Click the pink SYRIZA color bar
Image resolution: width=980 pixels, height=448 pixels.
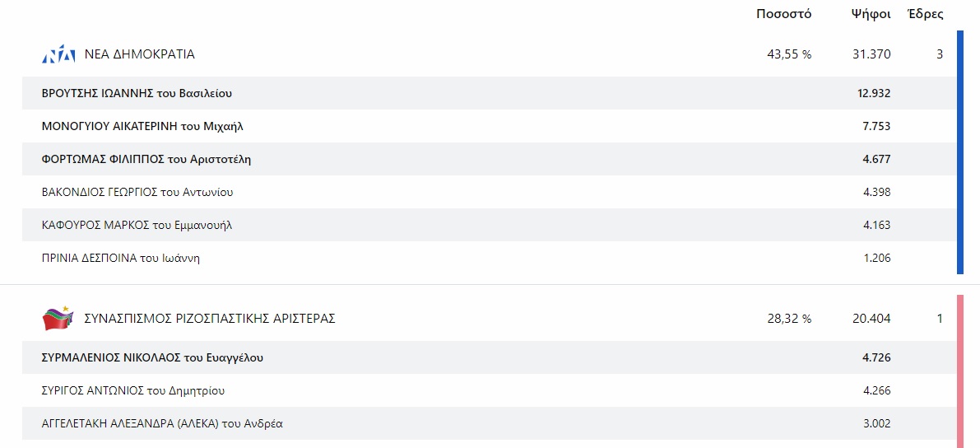[x=960, y=371]
